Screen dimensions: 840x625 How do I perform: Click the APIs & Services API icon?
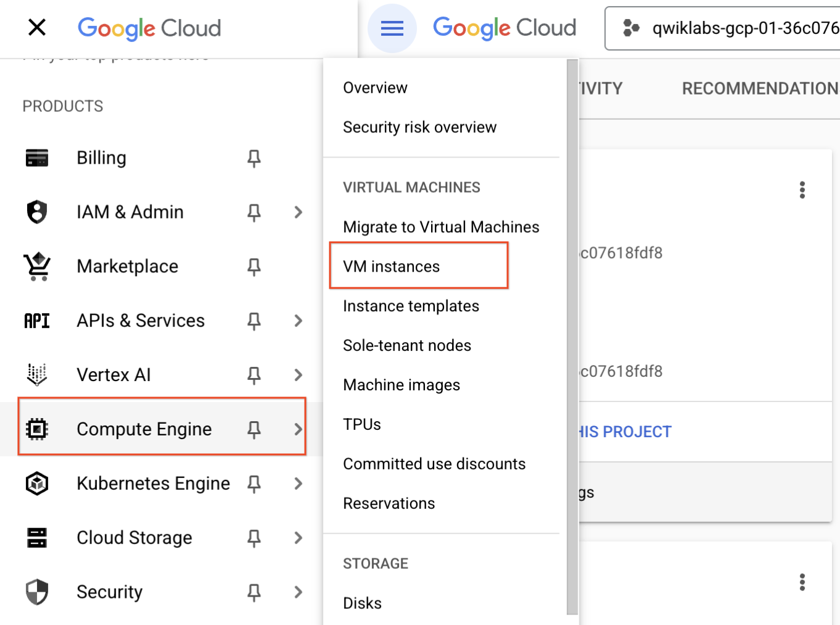(37, 321)
